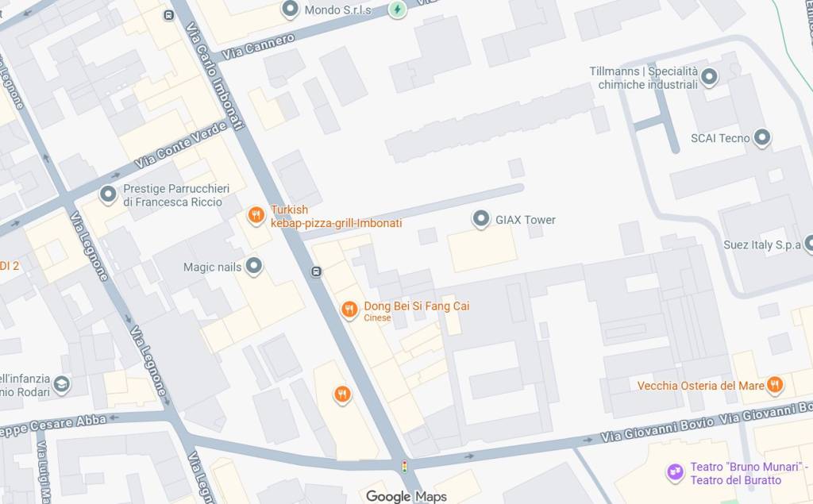The image size is (813, 504).
Task: Open the Vecchia Osteria del Mare restaurant icon
Action: point(775,385)
